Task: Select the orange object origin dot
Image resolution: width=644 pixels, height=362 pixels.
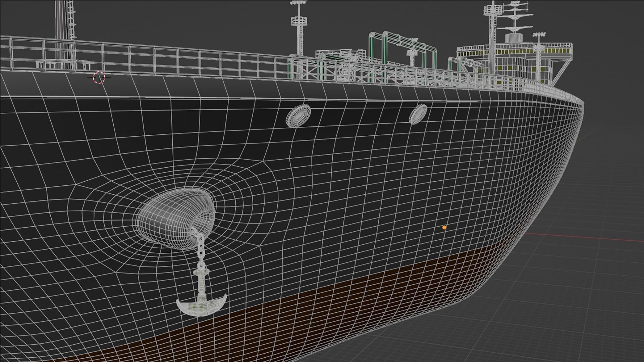Action: tap(444, 227)
